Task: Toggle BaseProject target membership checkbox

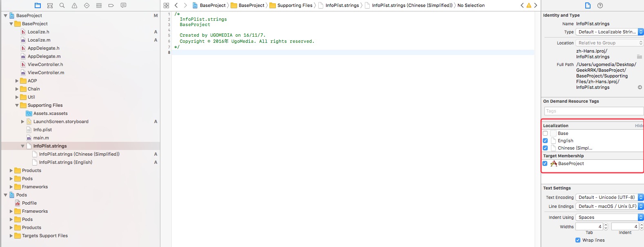Action: [545, 163]
